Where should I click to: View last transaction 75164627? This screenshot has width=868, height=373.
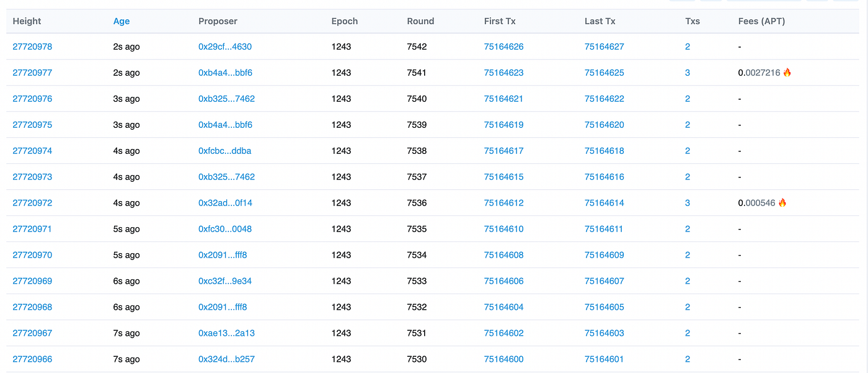click(x=604, y=47)
